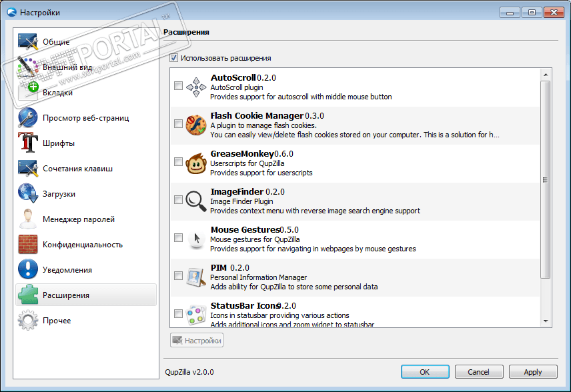
Task: Click the scrollbar up arrow
Action: (545, 75)
